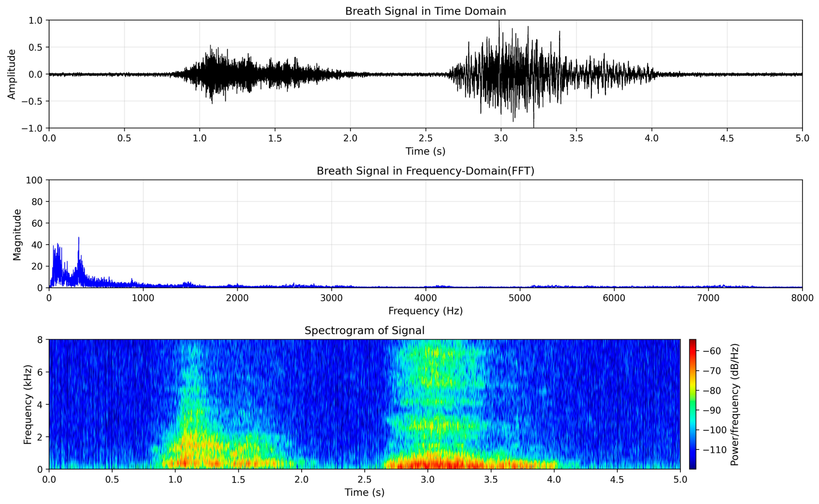The height and width of the screenshot is (504, 819).
Task: Click the 100 tick label on Magnitude axis
Action: coord(34,180)
